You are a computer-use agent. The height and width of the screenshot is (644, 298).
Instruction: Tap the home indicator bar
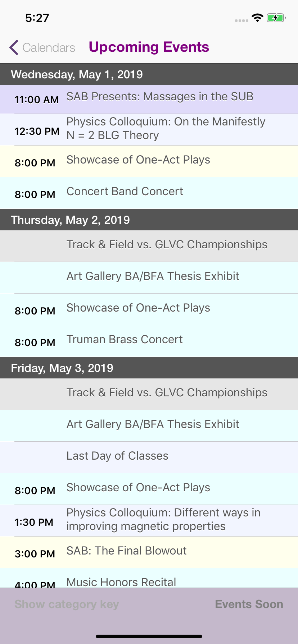(149, 636)
